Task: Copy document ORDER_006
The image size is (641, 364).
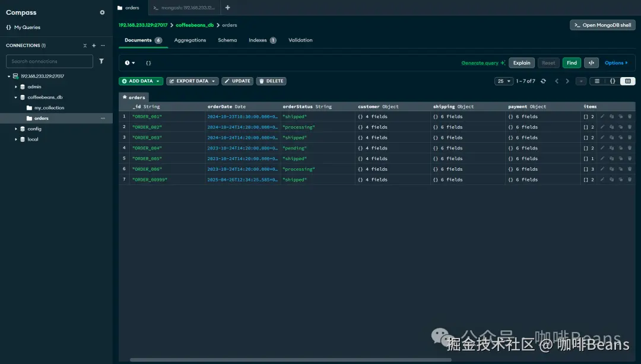Action: point(611,169)
